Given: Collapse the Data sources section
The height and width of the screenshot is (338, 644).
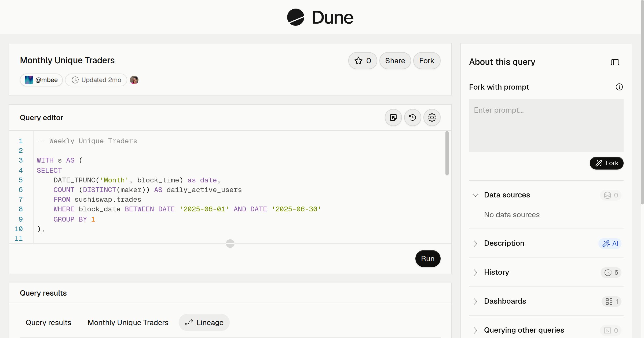Looking at the screenshot, I should coord(475,195).
